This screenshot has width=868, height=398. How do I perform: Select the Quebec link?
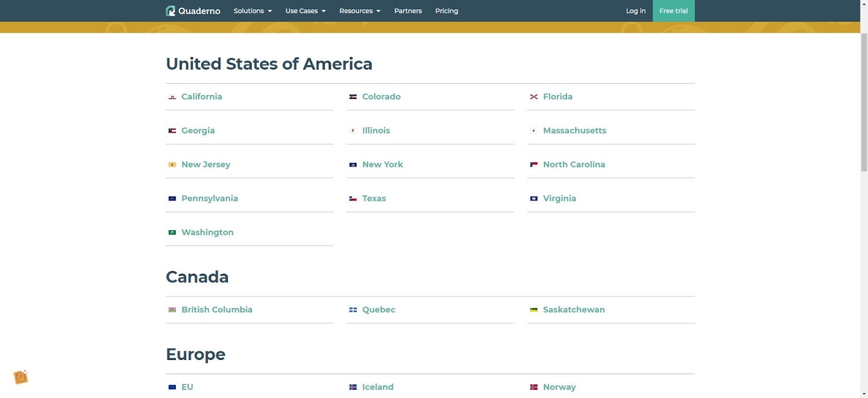[379, 310]
